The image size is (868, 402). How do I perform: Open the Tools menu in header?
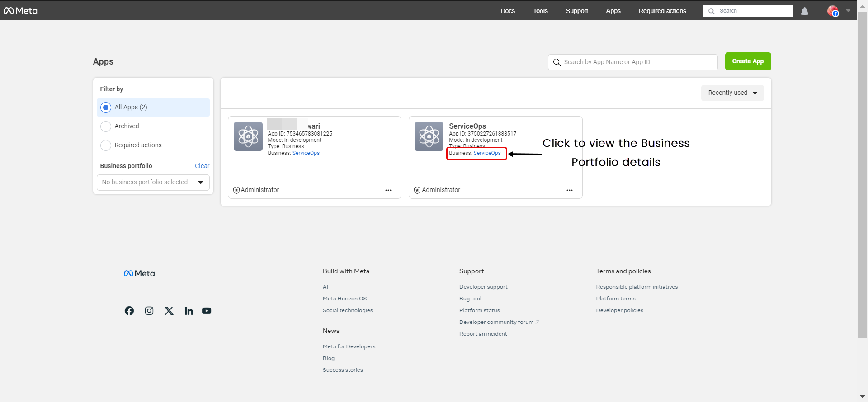click(x=540, y=11)
